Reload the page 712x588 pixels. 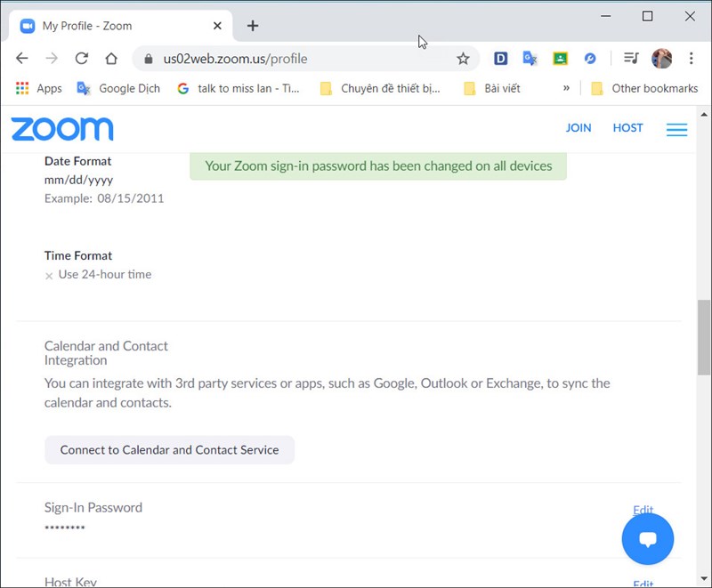coord(81,59)
